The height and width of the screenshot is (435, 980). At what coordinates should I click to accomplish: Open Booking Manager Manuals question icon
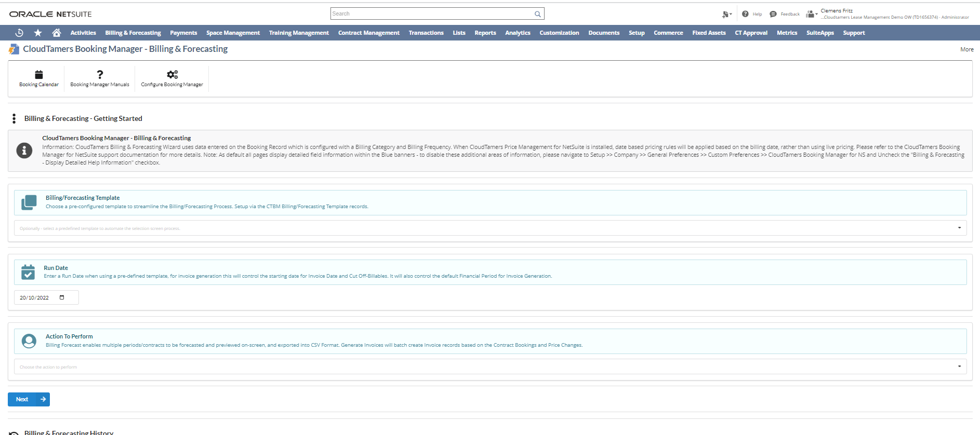(100, 75)
